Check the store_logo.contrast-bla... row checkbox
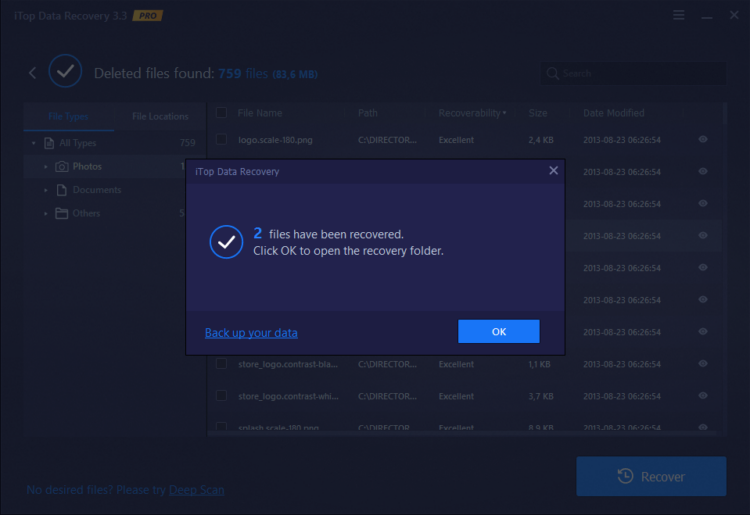750x515 pixels. point(221,364)
